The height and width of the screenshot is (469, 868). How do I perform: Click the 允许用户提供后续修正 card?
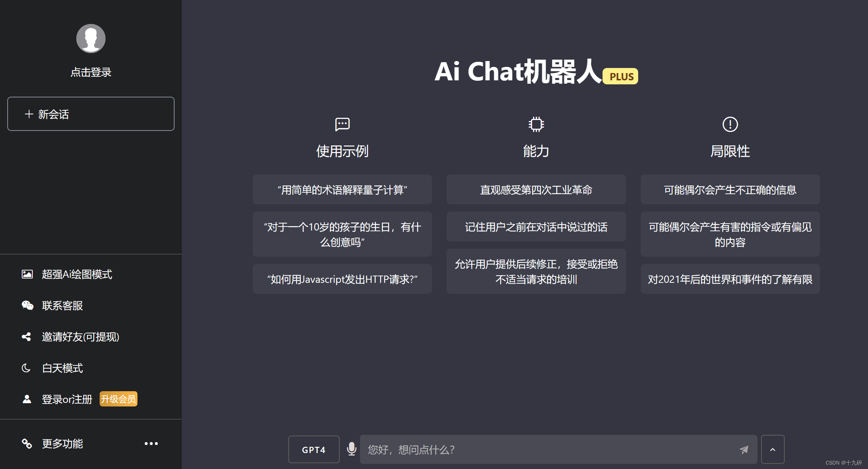coord(536,271)
